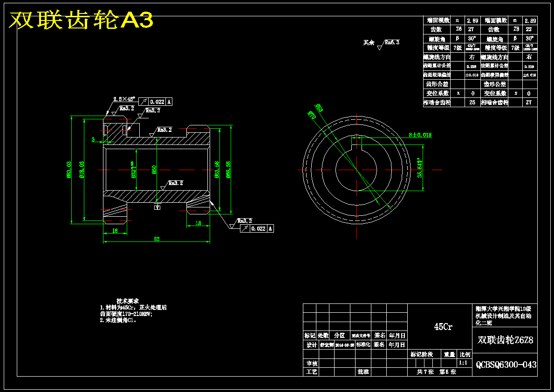This screenshot has width=554, height=392.
Task: Click the 齿形公差 label beside Z6 column
Action: [x=437, y=84]
